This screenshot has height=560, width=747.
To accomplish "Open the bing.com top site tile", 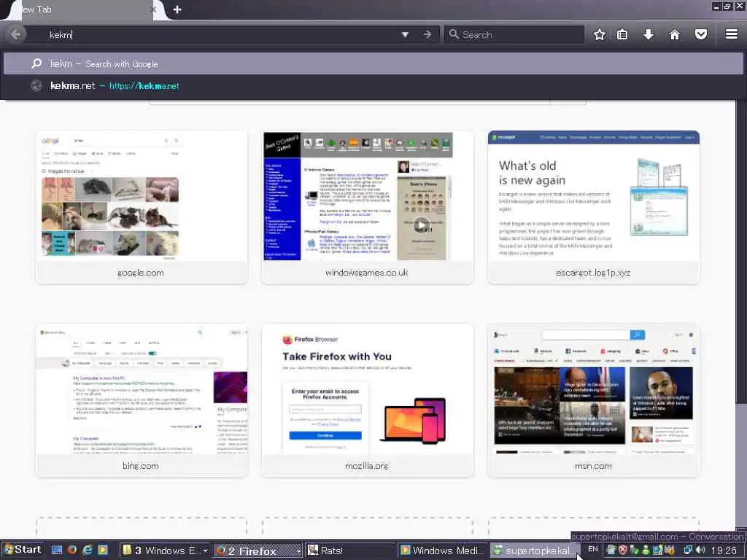I will point(142,400).
